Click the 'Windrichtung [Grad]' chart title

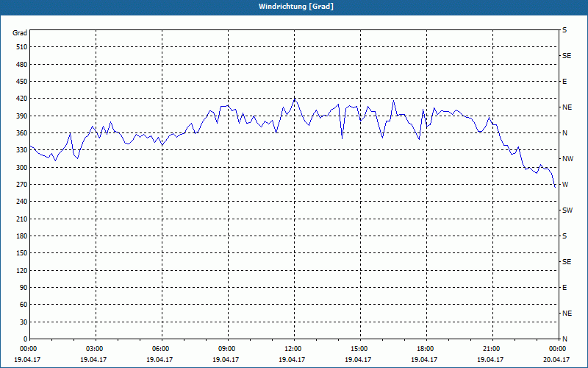[296, 7]
